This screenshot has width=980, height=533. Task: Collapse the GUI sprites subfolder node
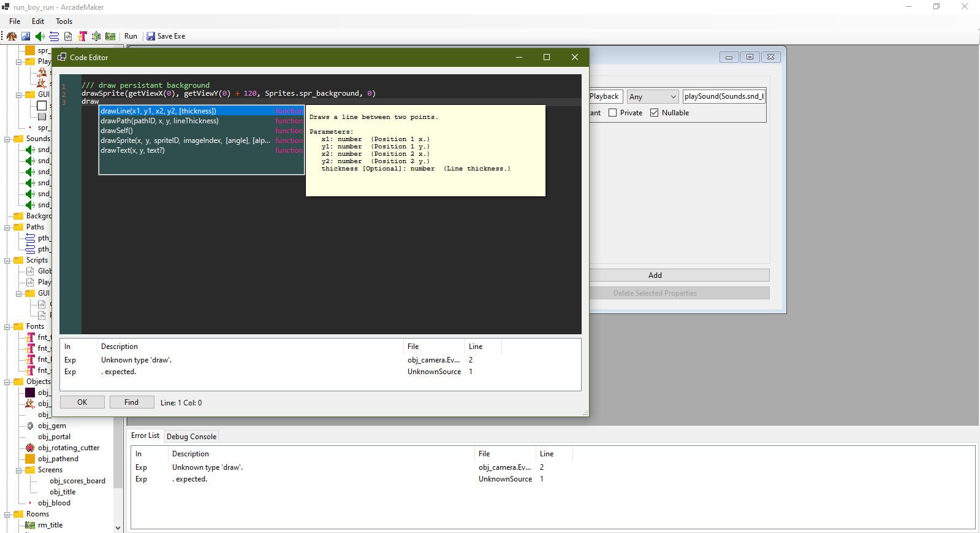point(19,95)
